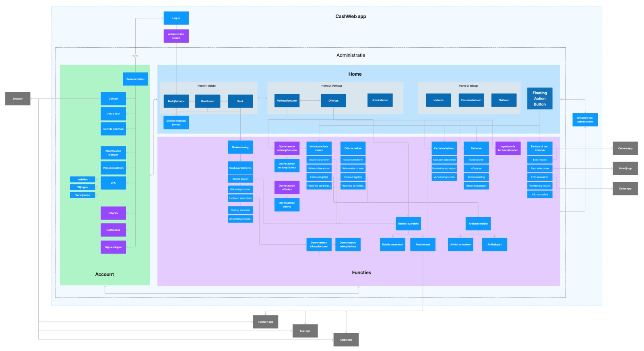The image size is (644, 351).
Task: Select the purple Signaleringen box
Action: pos(113,247)
